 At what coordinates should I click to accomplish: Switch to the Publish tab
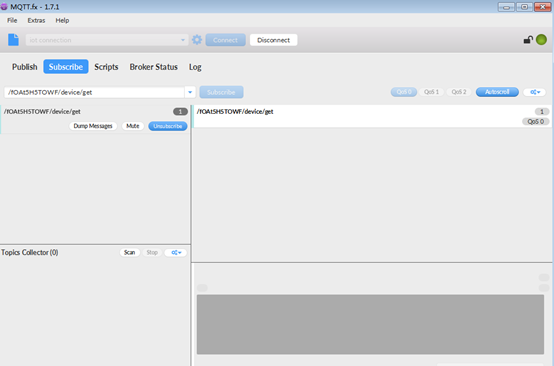(24, 67)
